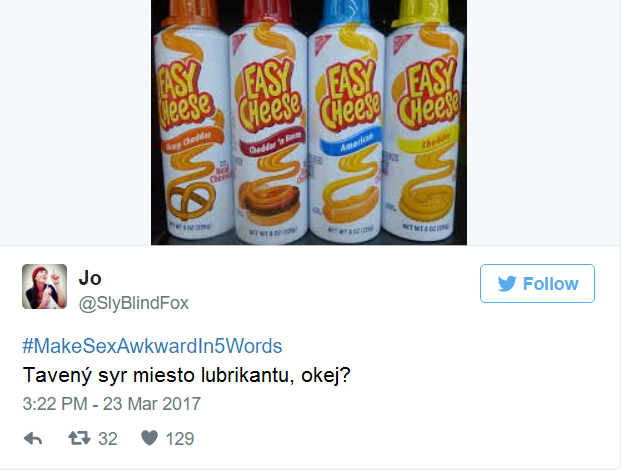Retweet the post with the retweet icon
Screen dimensions: 621x470
(x=79, y=438)
